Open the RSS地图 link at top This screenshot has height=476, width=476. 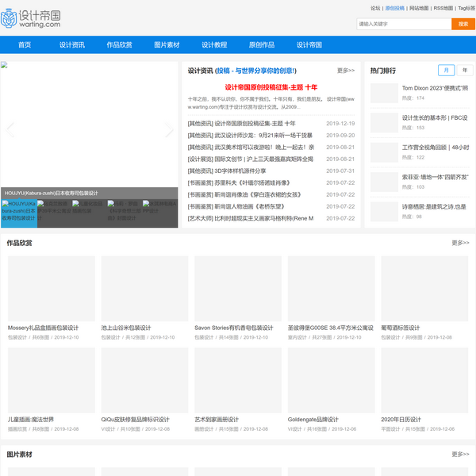pos(443,8)
